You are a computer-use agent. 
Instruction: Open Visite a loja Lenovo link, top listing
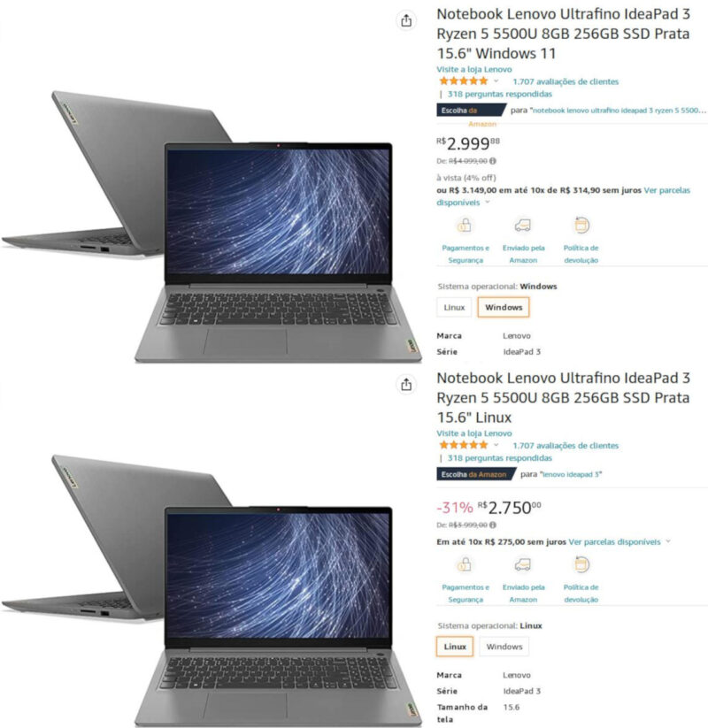473,69
